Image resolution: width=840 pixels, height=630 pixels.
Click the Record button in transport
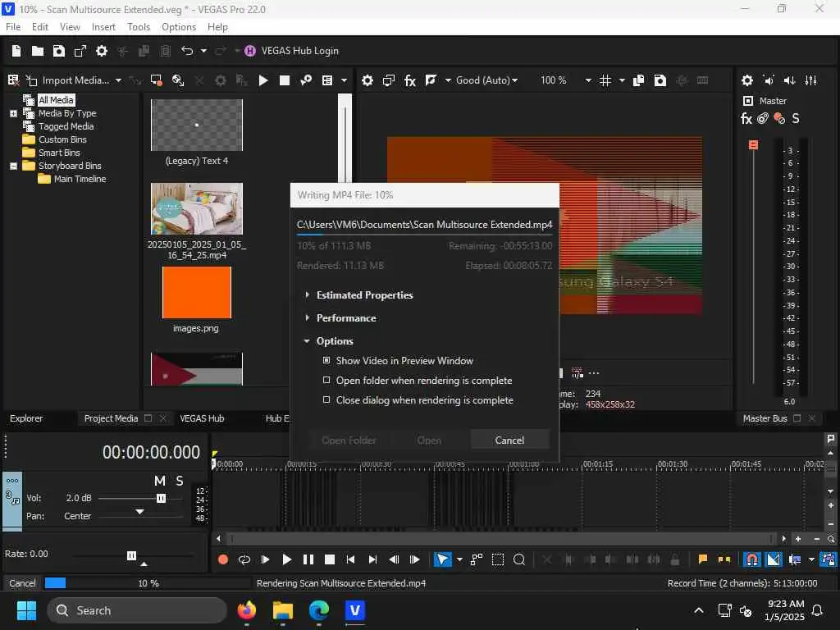(223, 559)
